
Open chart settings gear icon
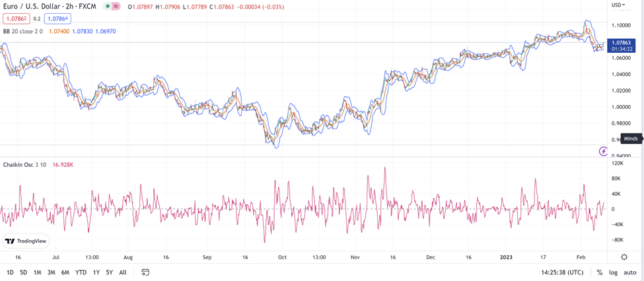pyautogui.click(x=624, y=257)
